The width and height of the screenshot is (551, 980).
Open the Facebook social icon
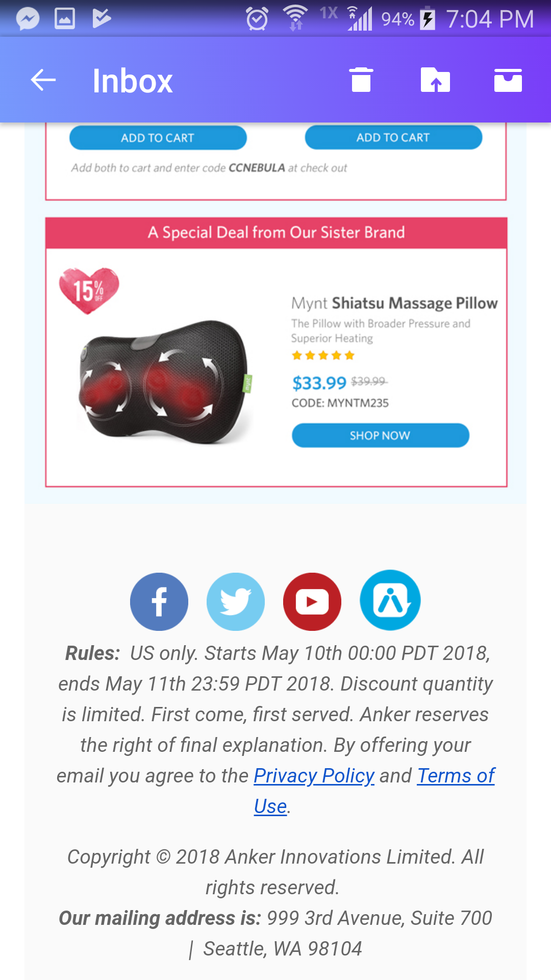pos(159,601)
